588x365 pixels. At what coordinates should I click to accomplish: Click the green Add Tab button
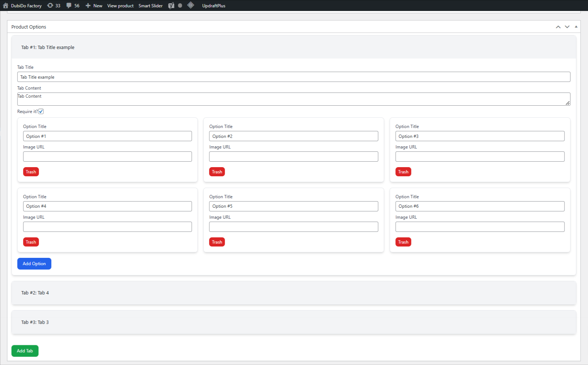25,351
